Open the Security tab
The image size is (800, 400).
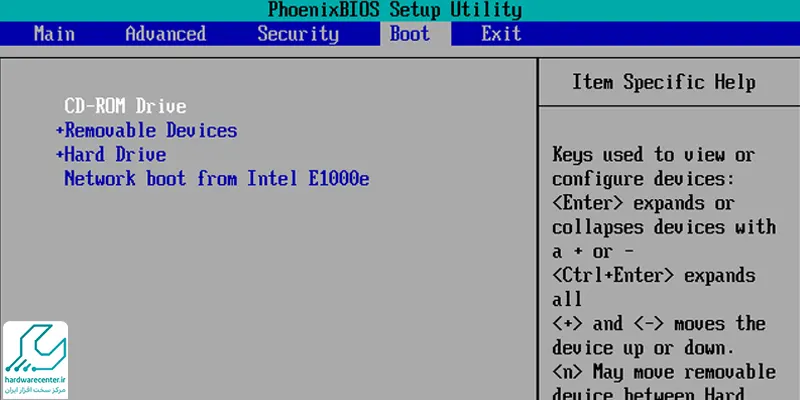(298, 34)
